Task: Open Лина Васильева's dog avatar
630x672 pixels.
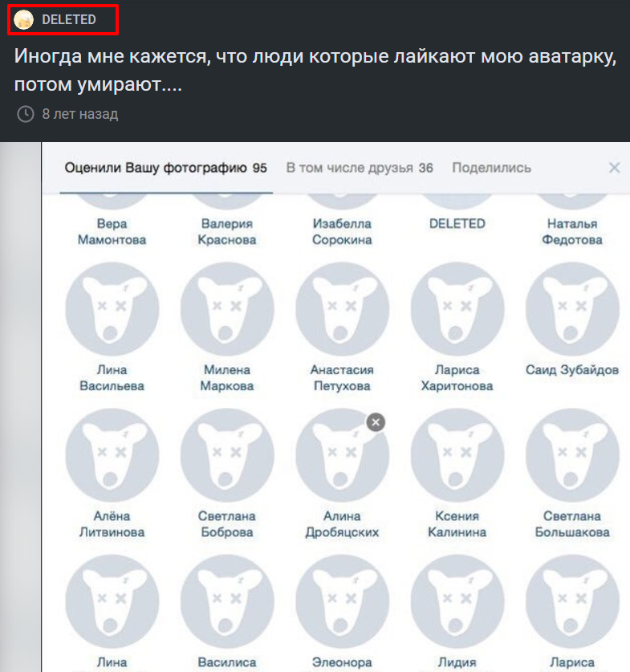Action: [x=112, y=309]
